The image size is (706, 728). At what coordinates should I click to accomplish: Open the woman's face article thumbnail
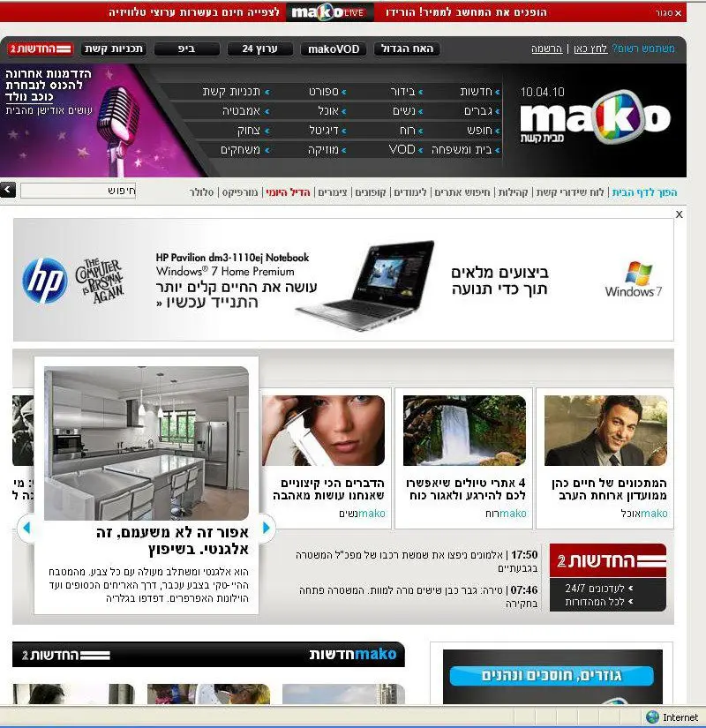click(323, 431)
